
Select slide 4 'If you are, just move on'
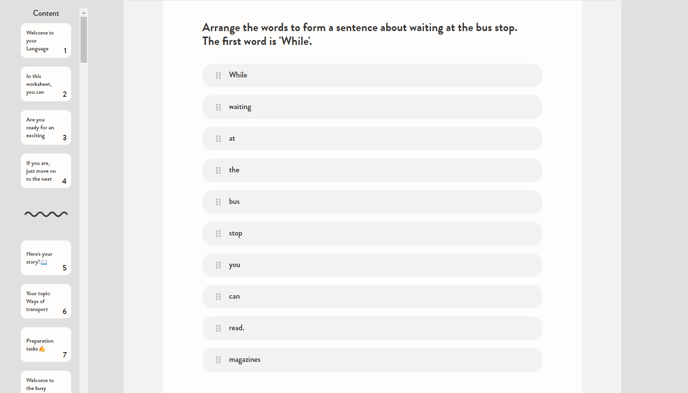[46, 171]
